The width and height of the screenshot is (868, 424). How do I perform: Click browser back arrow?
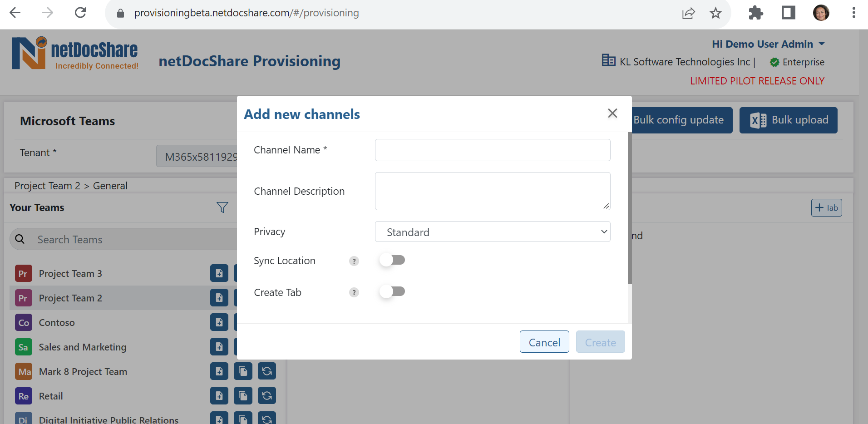pyautogui.click(x=15, y=13)
